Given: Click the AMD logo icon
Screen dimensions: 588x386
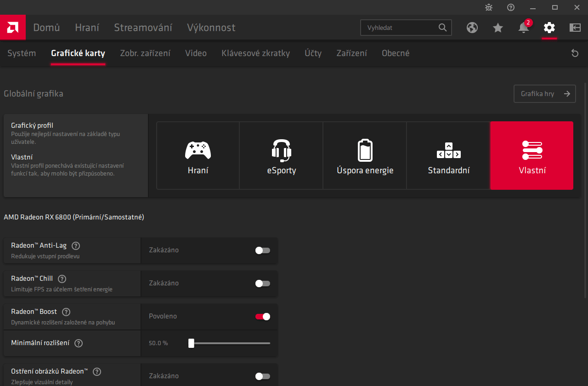Looking at the screenshot, I should (13, 28).
